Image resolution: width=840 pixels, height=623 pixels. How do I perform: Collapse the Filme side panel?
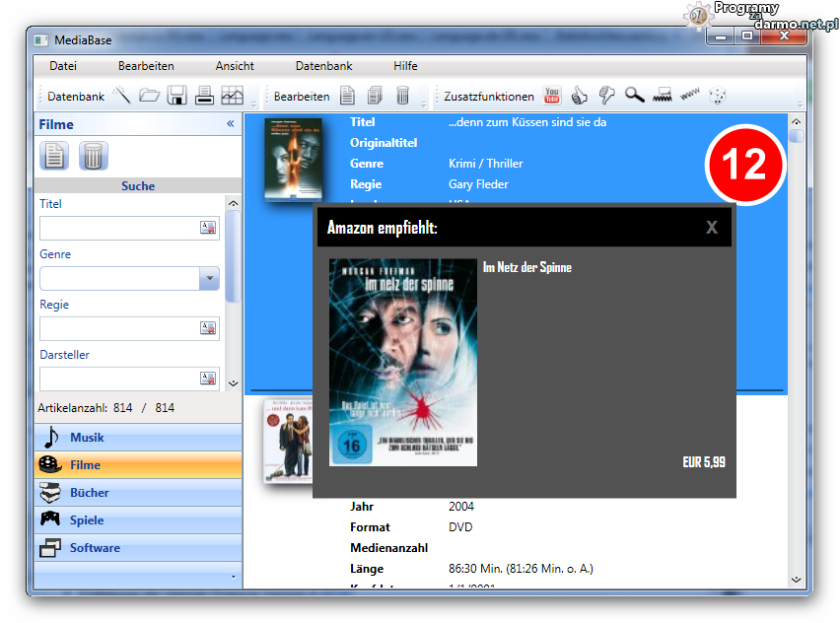231,124
